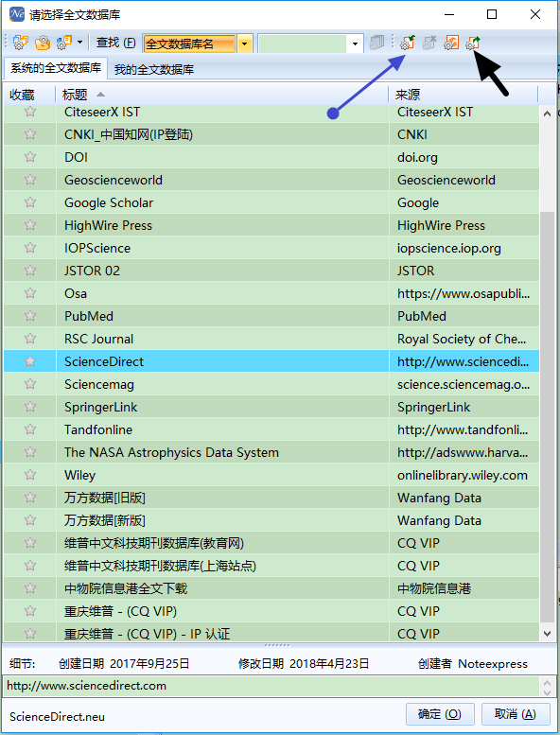Click the vertical scrollbar thumb of list
The image size is (560, 735).
[x=547, y=417]
